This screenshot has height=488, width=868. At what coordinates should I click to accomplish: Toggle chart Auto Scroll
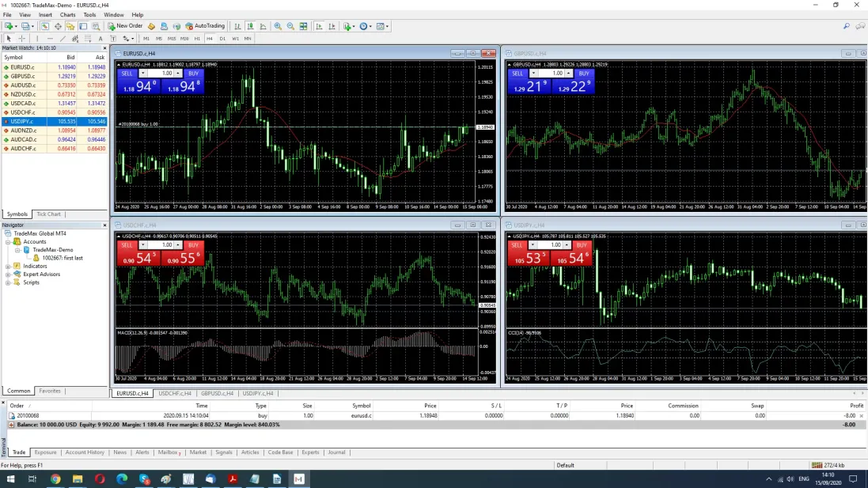(319, 26)
